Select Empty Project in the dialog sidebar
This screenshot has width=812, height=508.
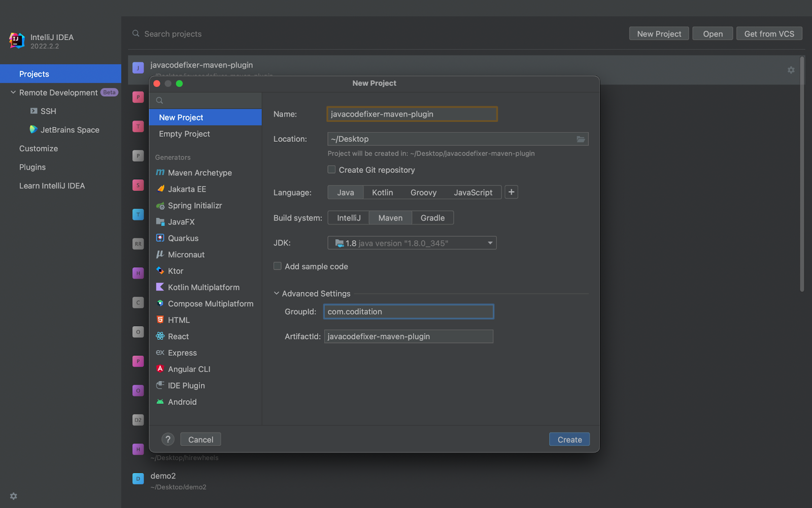206,134
